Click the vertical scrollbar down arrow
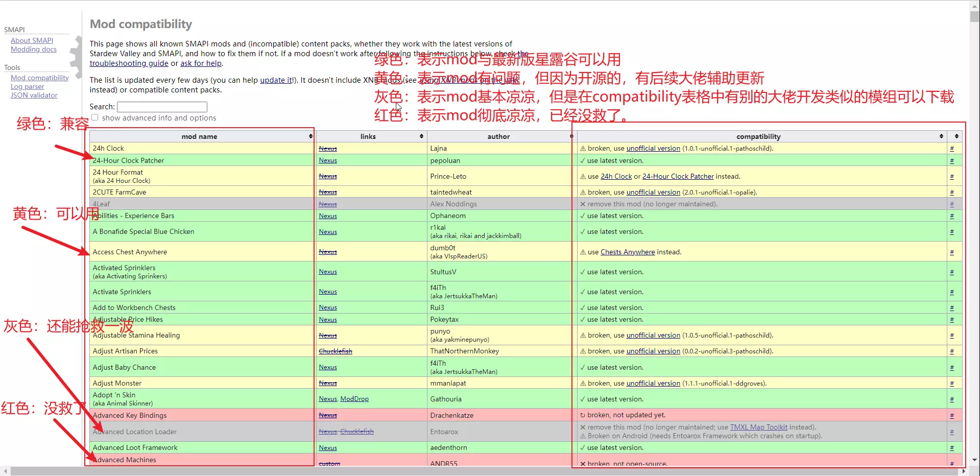The height and width of the screenshot is (476, 980). [975, 460]
